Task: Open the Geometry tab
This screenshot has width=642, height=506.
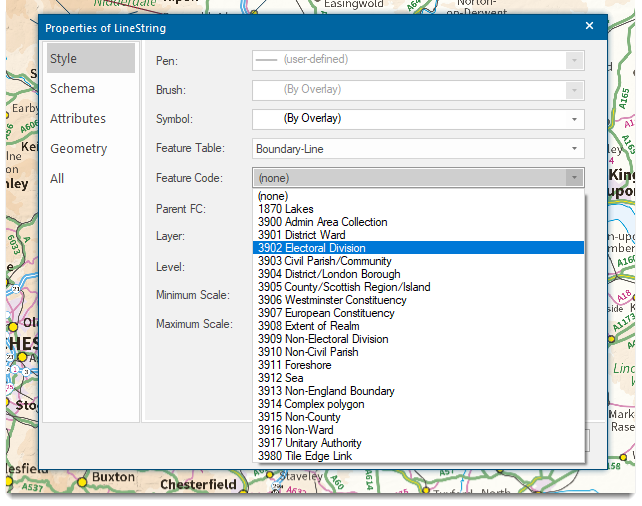Action: coord(90,148)
